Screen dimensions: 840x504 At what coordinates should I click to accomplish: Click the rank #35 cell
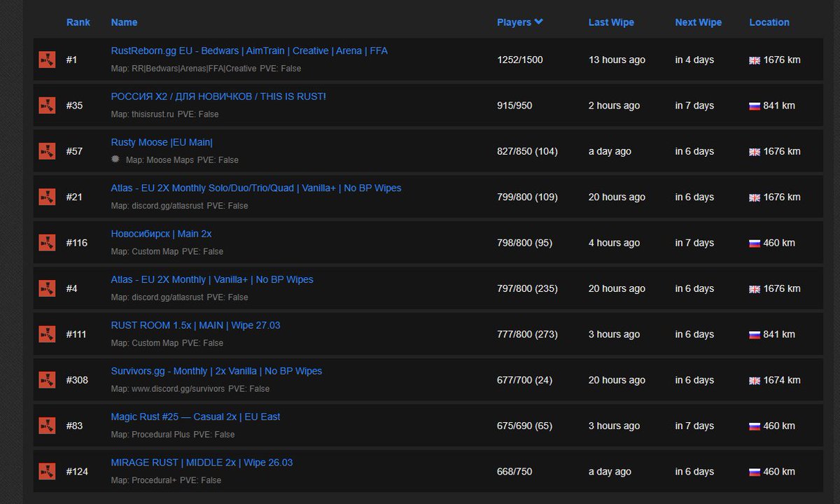[x=74, y=106]
